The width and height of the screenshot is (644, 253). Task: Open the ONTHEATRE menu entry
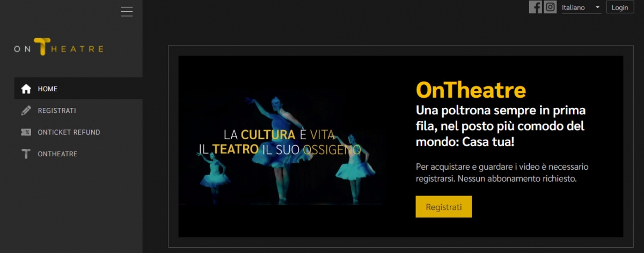78,154
